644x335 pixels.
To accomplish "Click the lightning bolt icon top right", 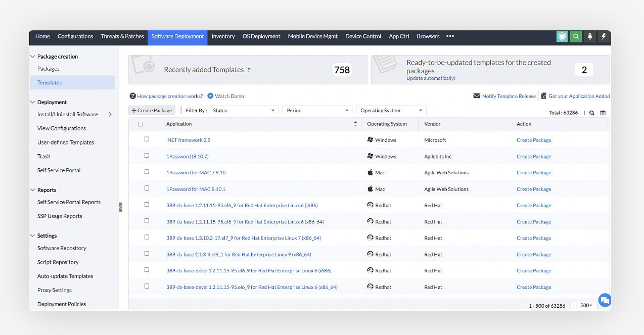I will [x=604, y=36].
